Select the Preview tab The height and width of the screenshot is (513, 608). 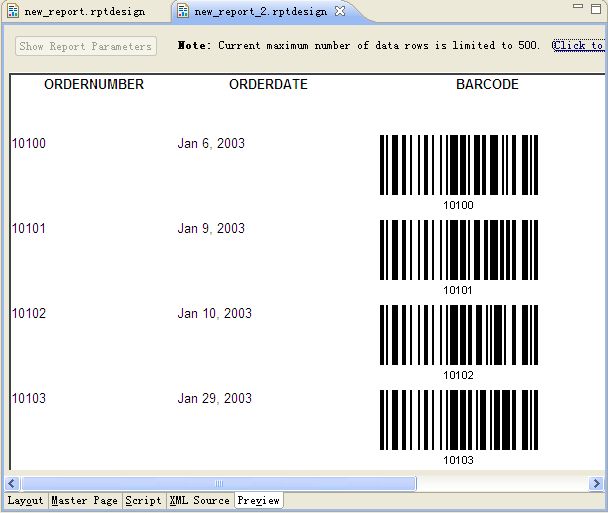pyautogui.click(x=258, y=500)
